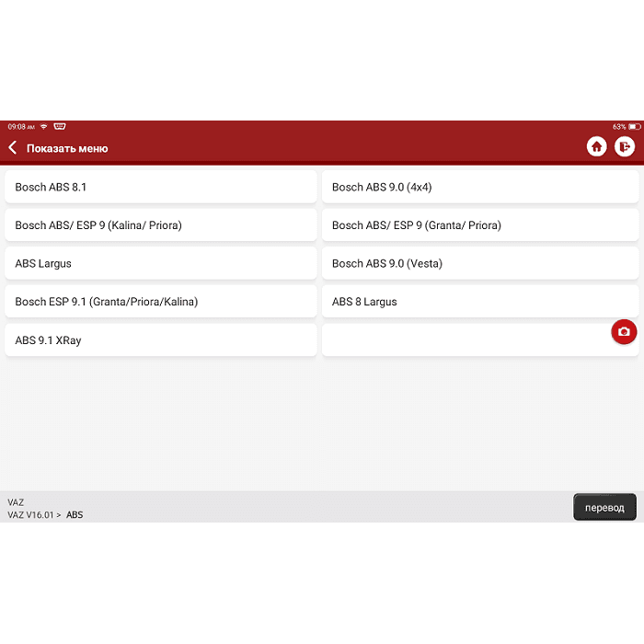Choose ABS Largus entry
Image resolution: width=644 pixels, height=644 pixels.
point(161,263)
